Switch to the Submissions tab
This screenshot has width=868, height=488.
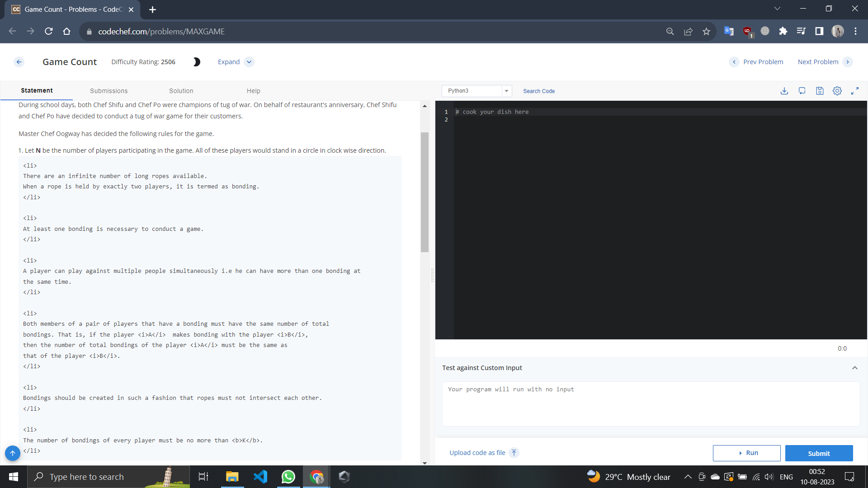pyautogui.click(x=108, y=91)
